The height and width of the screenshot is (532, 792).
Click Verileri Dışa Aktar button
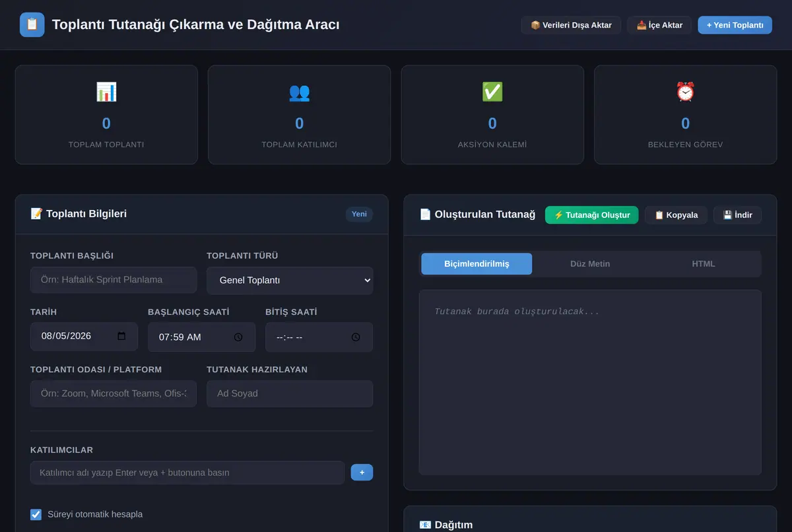[571, 25]
